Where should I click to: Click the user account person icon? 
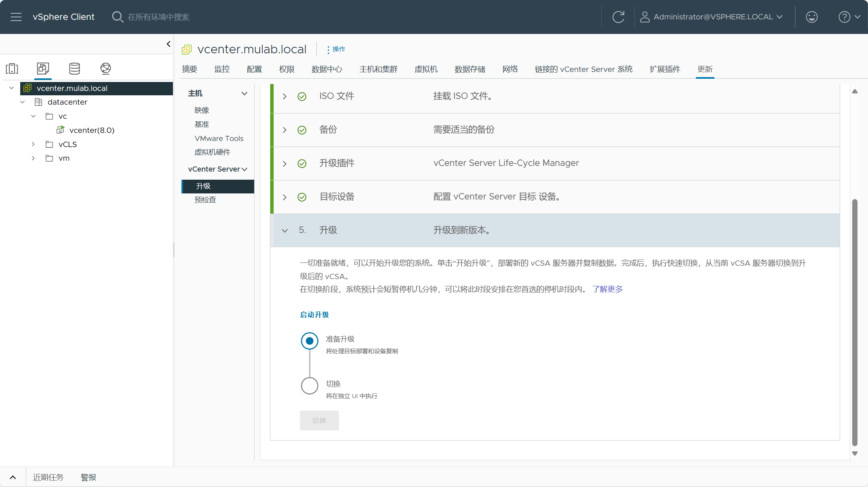point(645,17)
